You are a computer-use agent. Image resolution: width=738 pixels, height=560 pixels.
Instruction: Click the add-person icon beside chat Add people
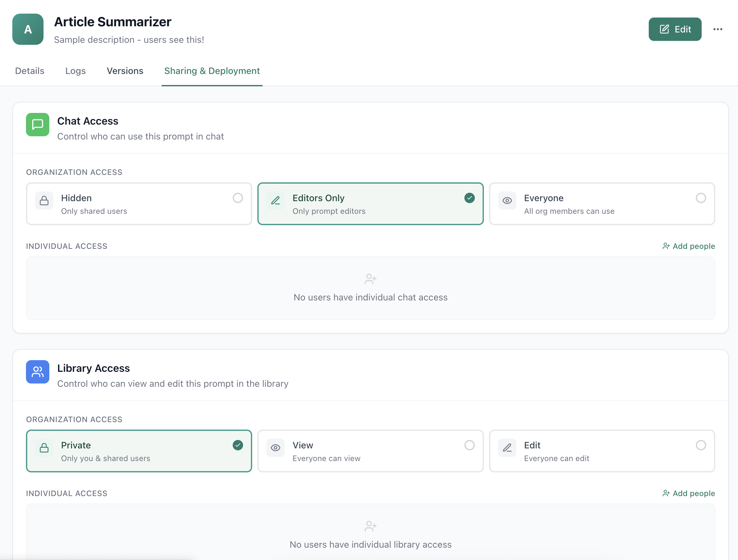[x=666, y=246]
